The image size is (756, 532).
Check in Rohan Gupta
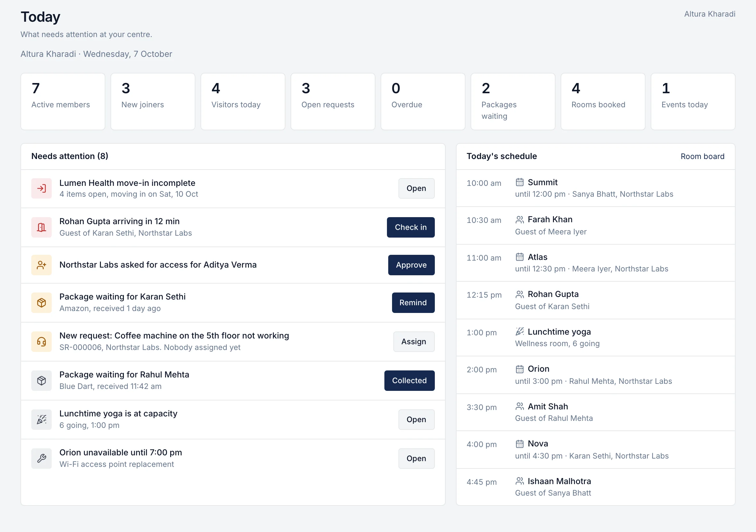(x=411, y=227)
